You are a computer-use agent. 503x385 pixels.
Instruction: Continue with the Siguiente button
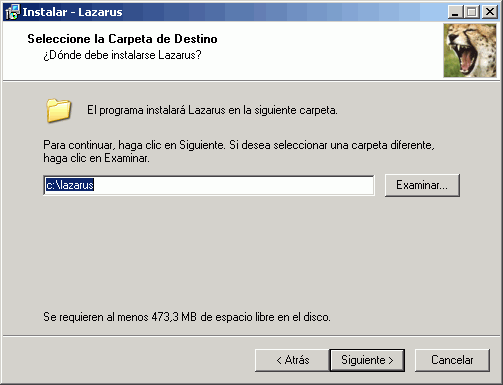367,360
